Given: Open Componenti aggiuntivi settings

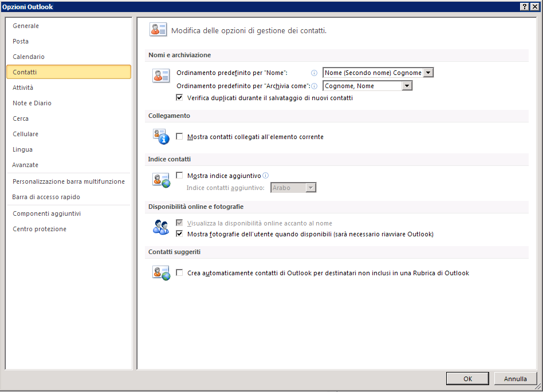Looking at the screenshot, I should [69, 213].
